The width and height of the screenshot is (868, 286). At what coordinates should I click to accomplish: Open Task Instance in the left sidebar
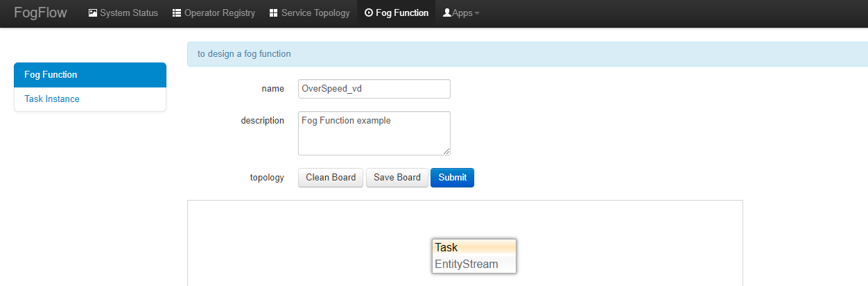[x=52, y=99]
